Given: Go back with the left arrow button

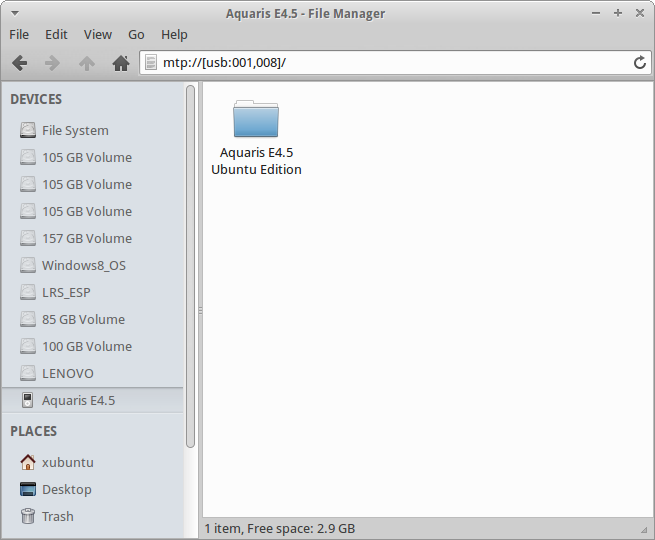Looking at the screenshot, I should [x=20, y=63].
